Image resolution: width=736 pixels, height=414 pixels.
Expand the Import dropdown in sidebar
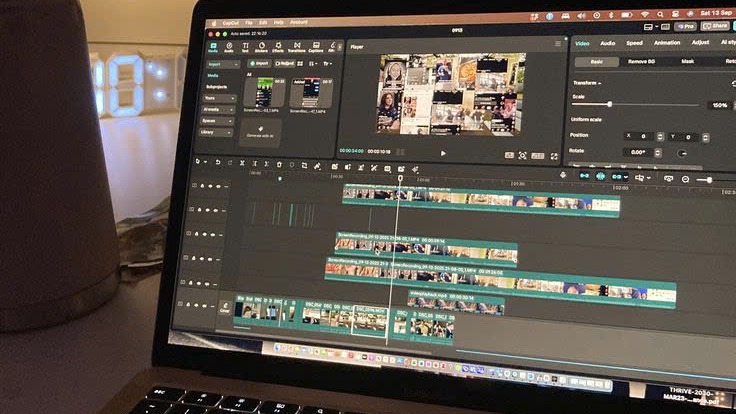[x=221, y=63]
